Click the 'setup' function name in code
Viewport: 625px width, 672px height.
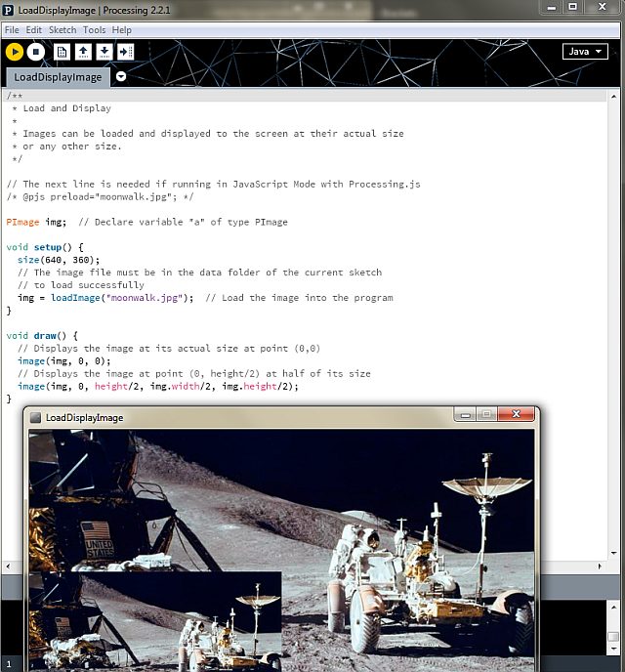tap(48, 247)
